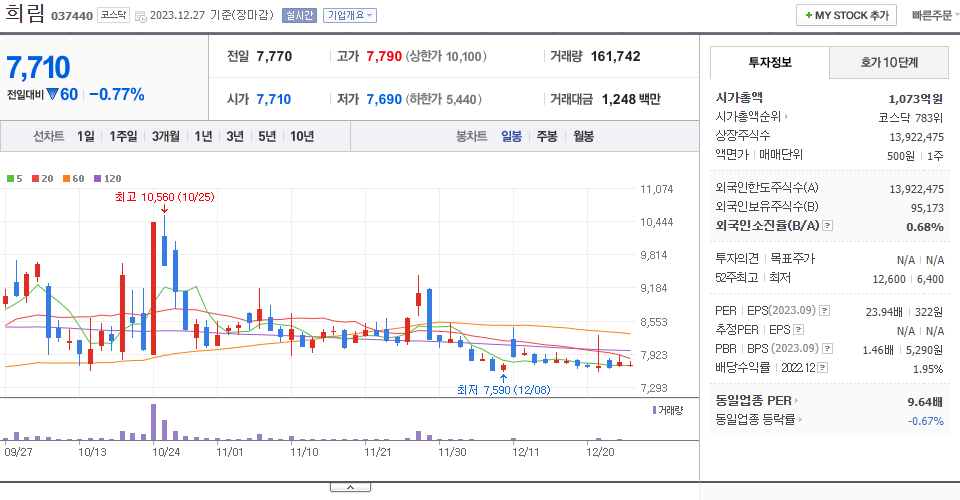Click the 52주최고 최저 value 12,600 6,400
The image size is (960, 500).
pyautogui.click(x=908, y=279)
